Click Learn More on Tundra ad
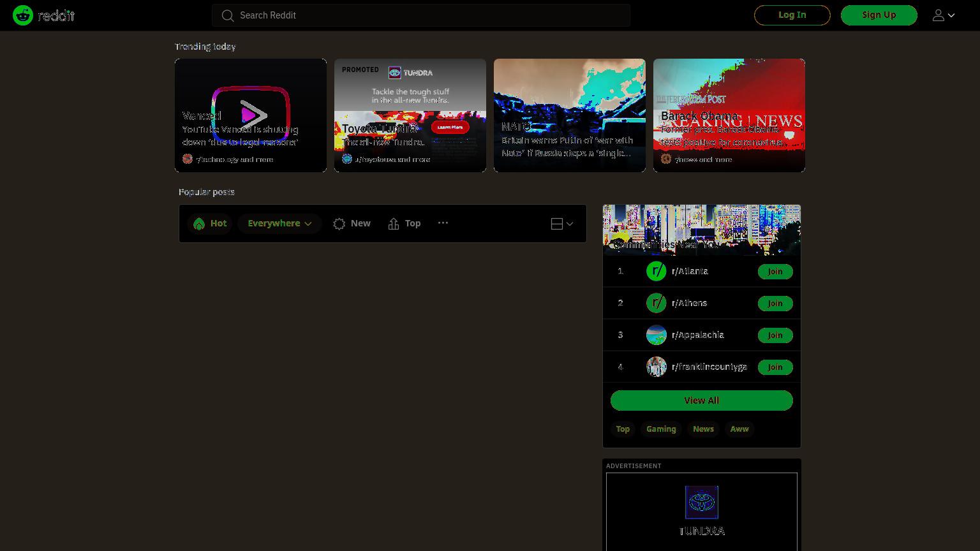This screenshot has height=551, width=980. point(450,127)
